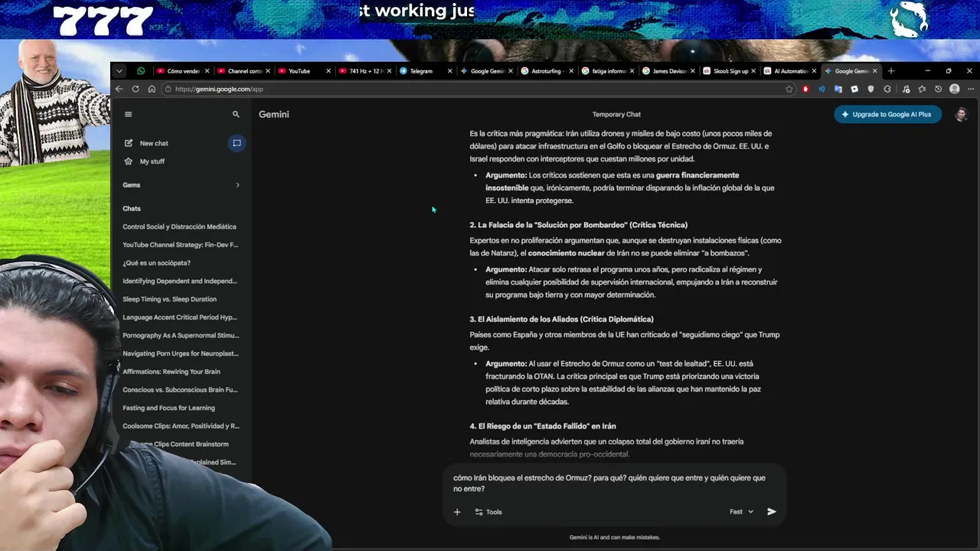Click the plus add-files icon in prompt box

click(x=457, y=512)
